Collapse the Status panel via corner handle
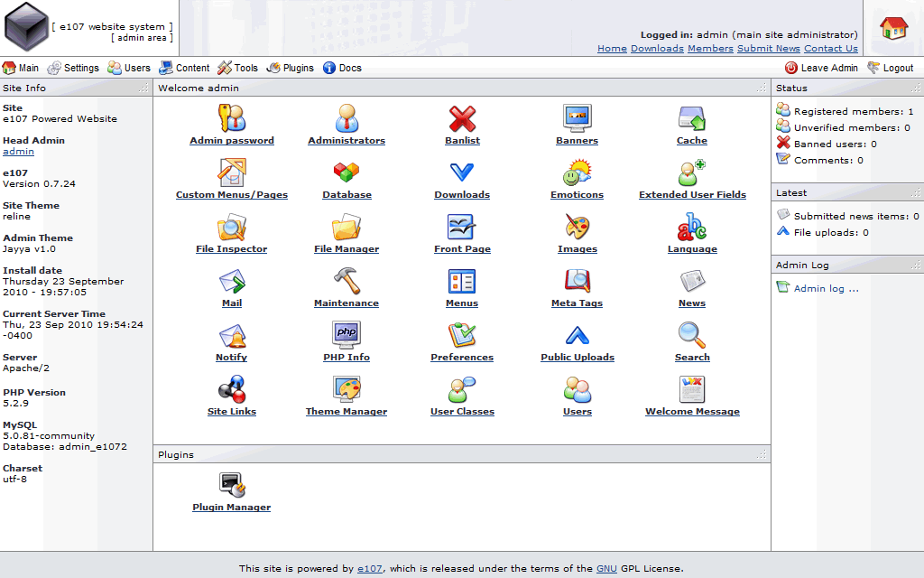Screen dimensions: 924x578 click(915, 89)
